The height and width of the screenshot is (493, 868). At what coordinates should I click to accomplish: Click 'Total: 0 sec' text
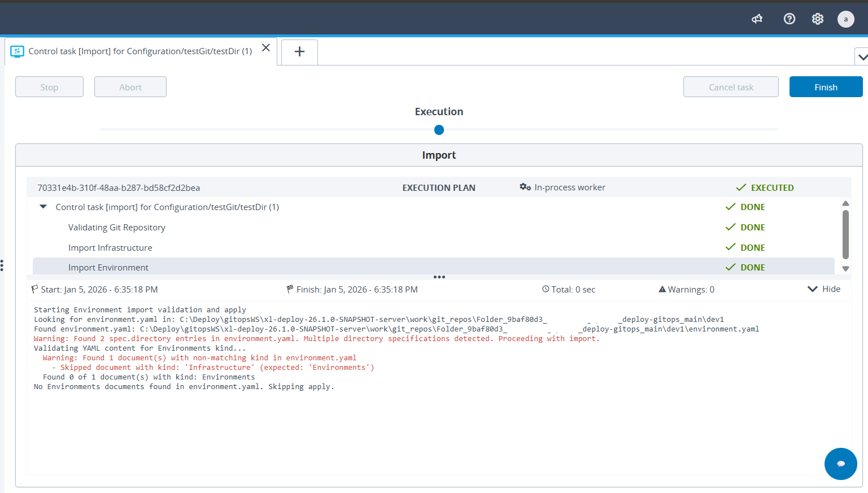[573, 290]
